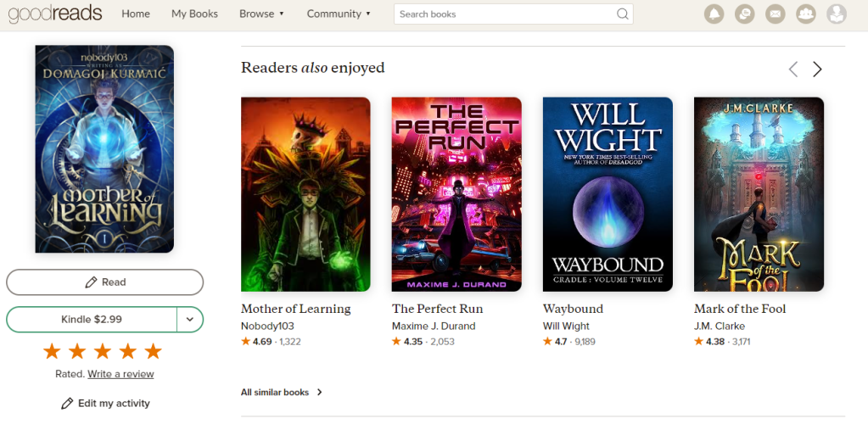The image size is (868, 424).
Task: Go to My Books
Action: pos(194,14)
